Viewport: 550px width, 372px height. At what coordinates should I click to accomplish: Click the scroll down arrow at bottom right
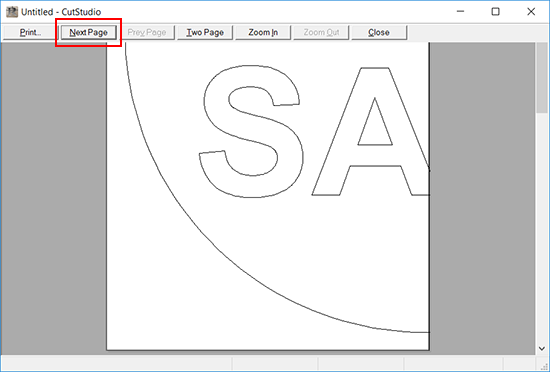click(x=542, y=349)
